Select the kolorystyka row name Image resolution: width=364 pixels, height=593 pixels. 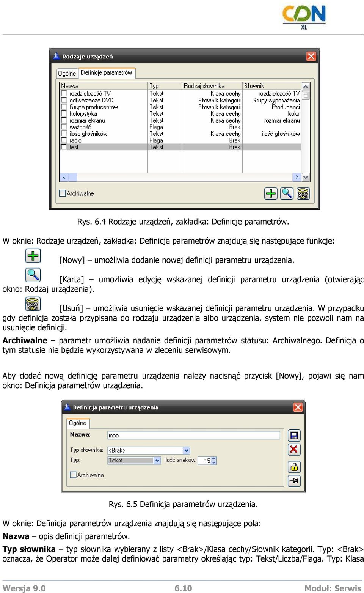pos(83,113)
